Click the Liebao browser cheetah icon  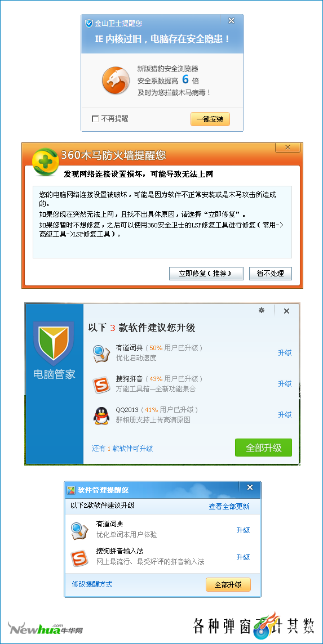(116, 80)
